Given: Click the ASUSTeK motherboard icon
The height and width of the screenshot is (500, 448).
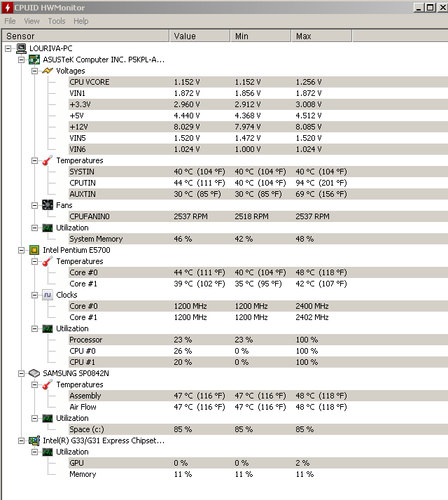Looking at the screenshot, I should [x=34, y=60].
